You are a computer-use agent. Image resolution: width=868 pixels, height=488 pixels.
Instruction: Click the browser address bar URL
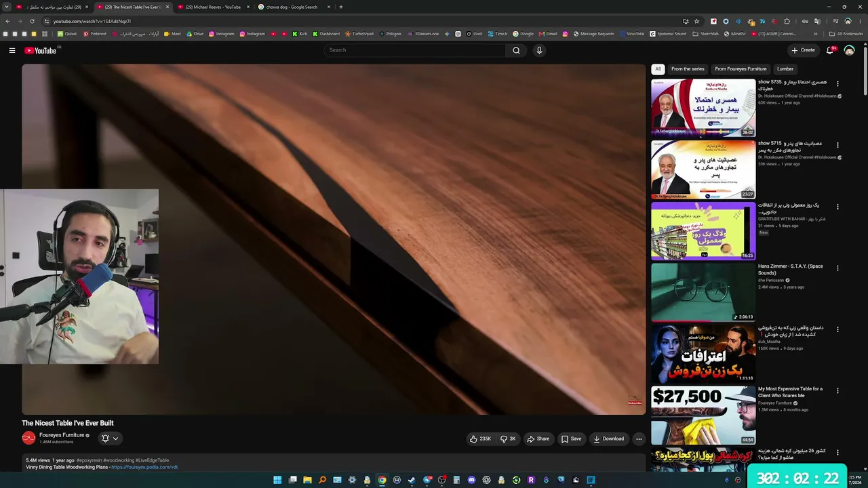tap(92, 21)
